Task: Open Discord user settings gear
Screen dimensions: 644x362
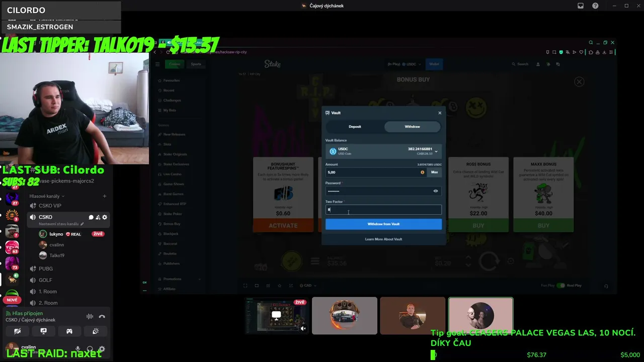Action: [x=102, y=349]
